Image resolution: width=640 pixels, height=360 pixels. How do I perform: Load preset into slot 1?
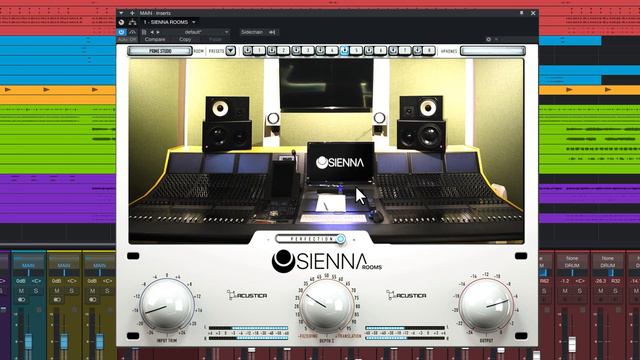coord(247,51)
